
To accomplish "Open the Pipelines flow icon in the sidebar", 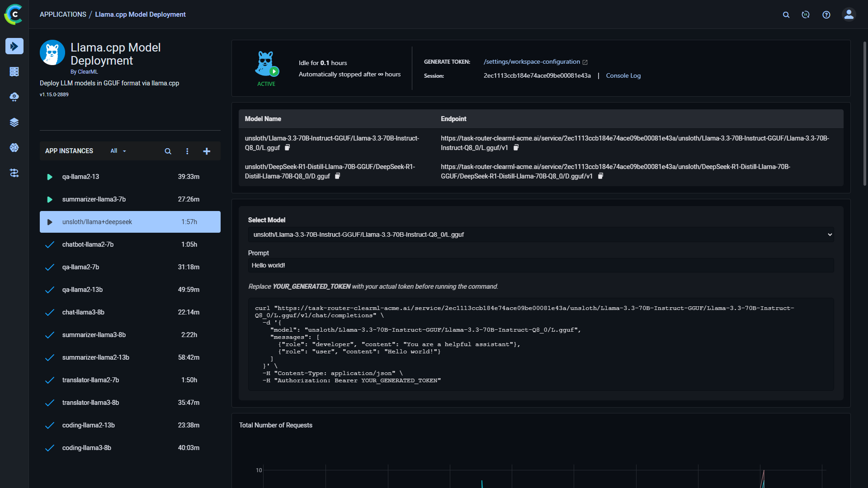I will [x=14, y=173].
